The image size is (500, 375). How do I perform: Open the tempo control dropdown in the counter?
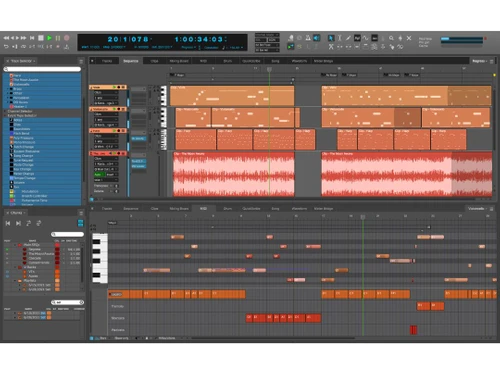coord(232,48)
